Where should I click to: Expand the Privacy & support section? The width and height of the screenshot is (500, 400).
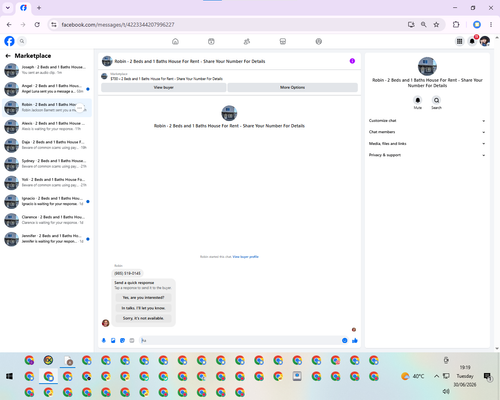[x=427, y=155]
